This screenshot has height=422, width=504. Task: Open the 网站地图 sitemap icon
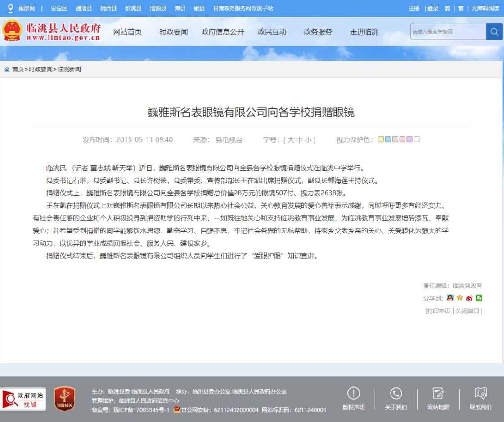point(438,393)
